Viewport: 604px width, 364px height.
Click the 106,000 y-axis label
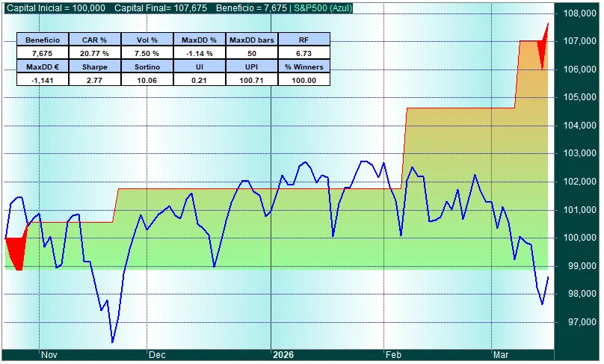click(580, 70)
